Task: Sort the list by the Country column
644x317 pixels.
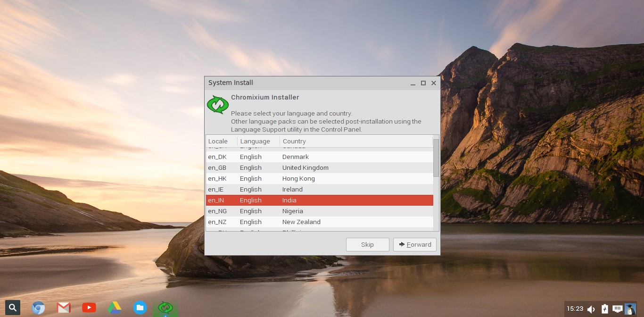Action: pyautogui.click(x=356, y=141)
